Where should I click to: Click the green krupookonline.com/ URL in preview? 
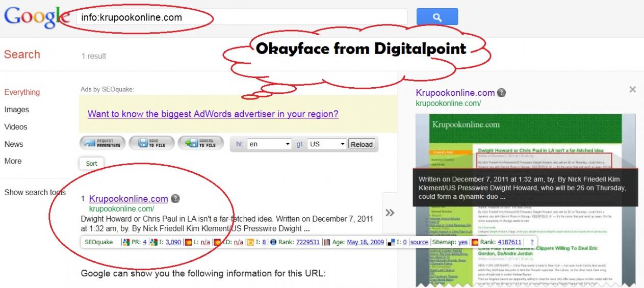[448, 103]
